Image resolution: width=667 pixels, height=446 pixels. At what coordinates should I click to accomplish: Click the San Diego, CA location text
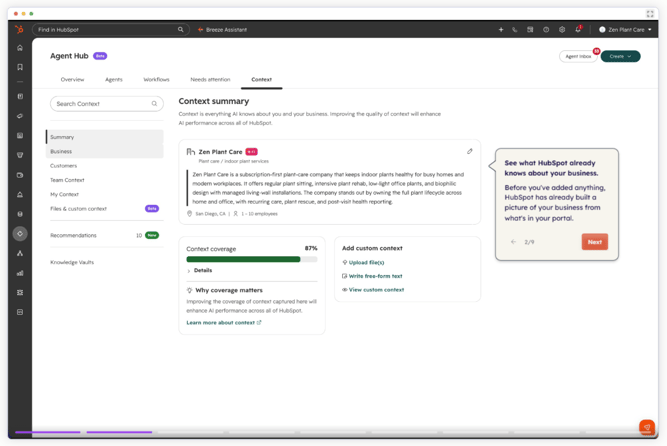click(210, 214)
